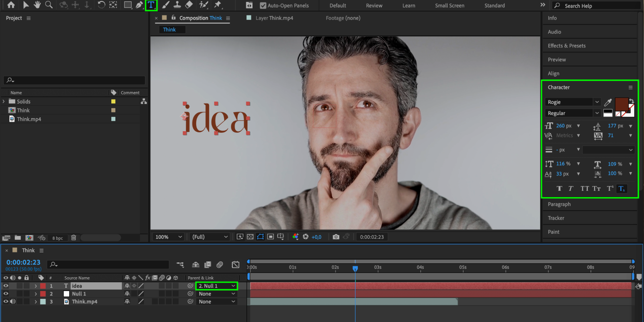
Task: Open the 100% magnification dropdown
Action: click(x=168, y=237)
